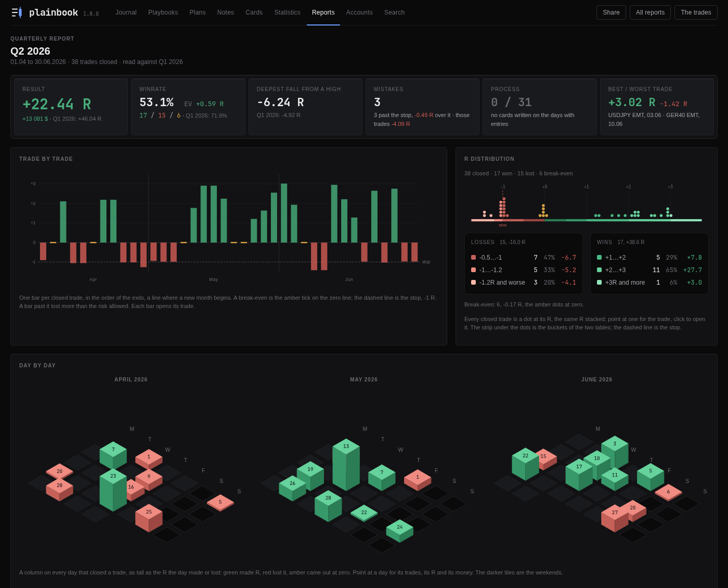Viewport: 728px width, 588px height.
Task: Select the April 7 green day column
Action: [113, 455]
